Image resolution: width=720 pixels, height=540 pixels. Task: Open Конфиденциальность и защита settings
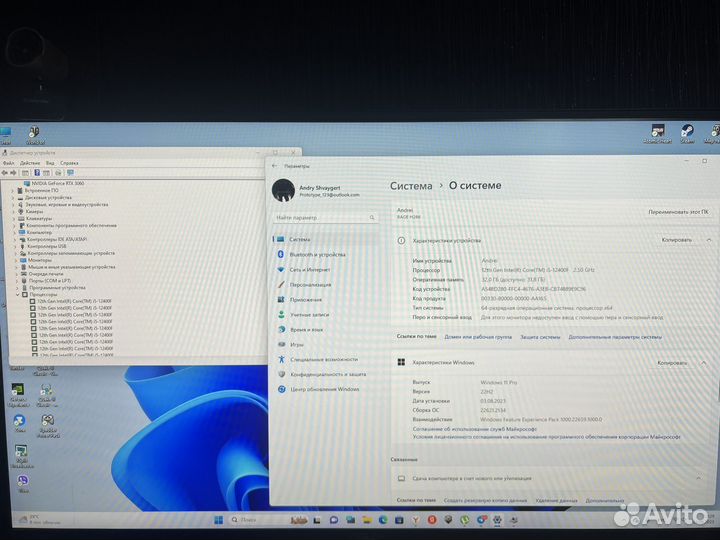click(325, 374)
